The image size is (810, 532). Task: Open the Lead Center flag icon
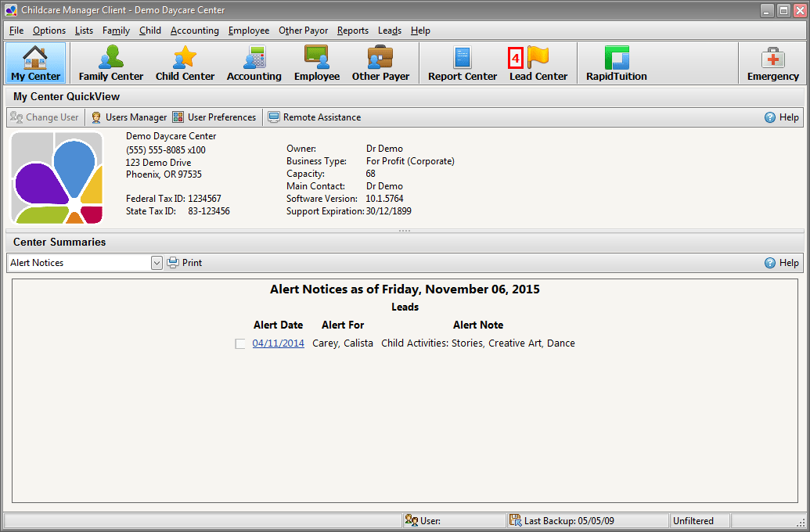coord(538,63)
